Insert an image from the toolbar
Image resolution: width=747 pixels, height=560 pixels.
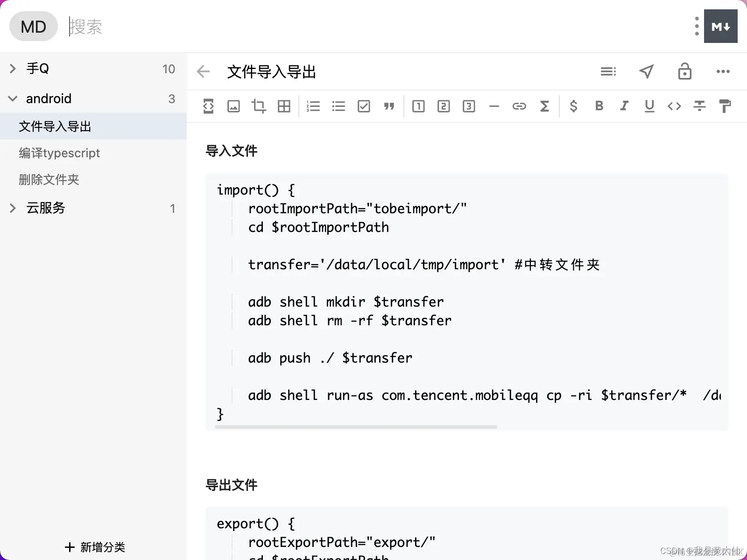click(x=233, y=106)
